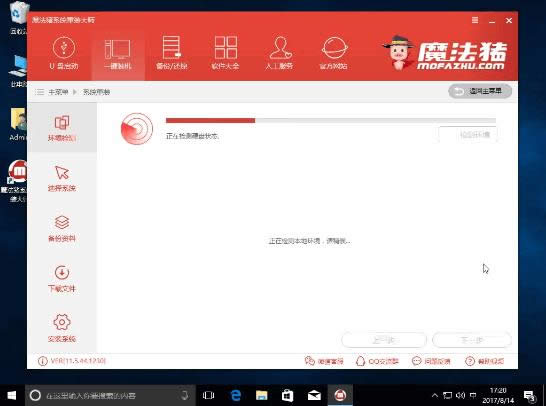Open 帮助视频 link in footer

click(x=485, y=361)
